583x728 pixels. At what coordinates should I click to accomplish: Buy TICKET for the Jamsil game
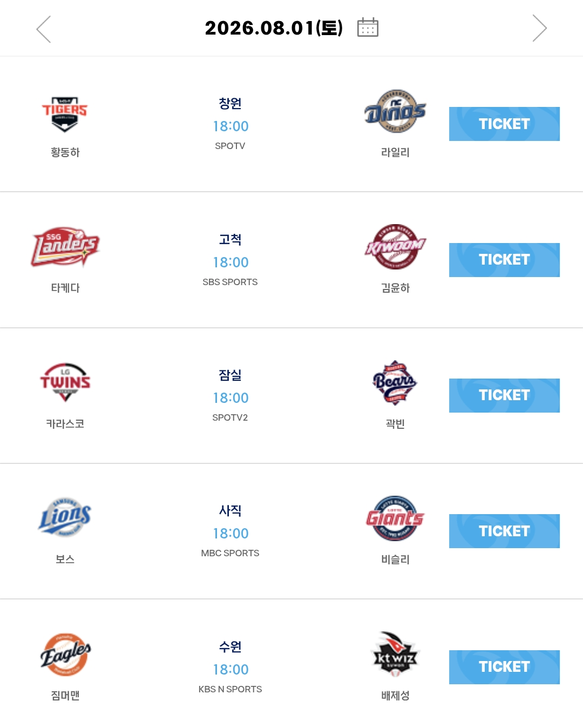coord(504,395)
